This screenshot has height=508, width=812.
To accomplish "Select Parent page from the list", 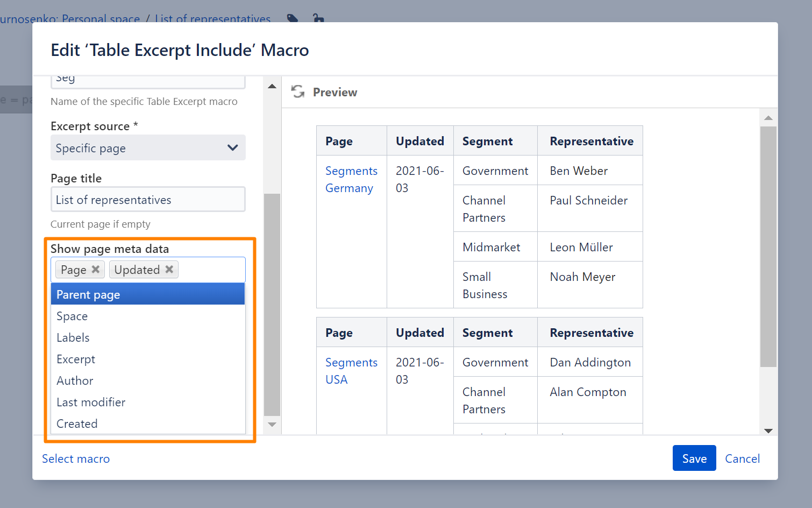I will click(148, 294).
